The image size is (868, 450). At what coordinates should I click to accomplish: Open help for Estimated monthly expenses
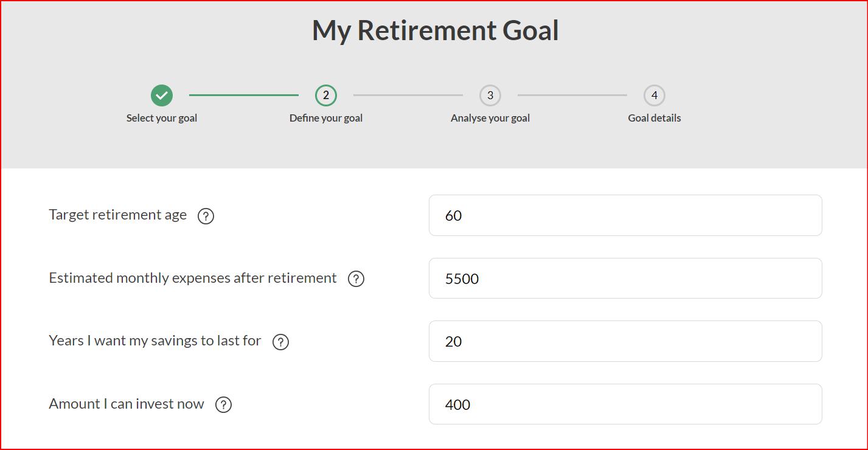click(x=356, y=279)
